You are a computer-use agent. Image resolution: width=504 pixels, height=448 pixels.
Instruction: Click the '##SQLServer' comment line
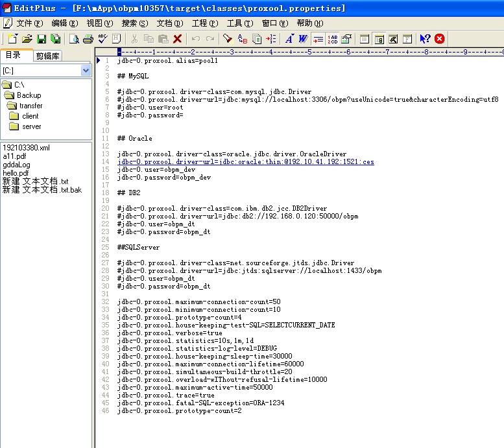coord(139,247)
